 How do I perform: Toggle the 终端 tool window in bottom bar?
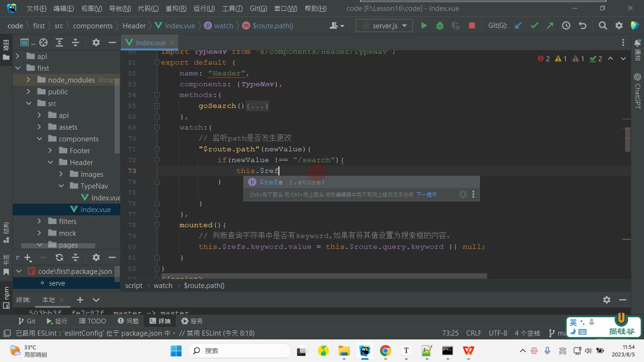[x=160, y=321]
